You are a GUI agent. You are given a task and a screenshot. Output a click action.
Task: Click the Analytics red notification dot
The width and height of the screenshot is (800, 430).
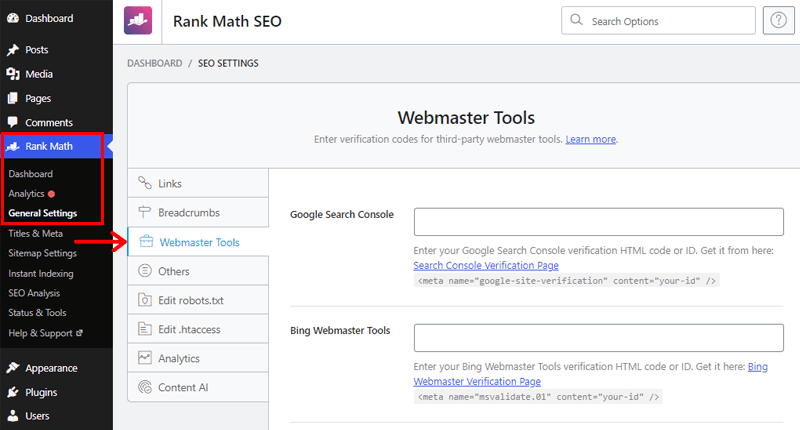click(x=52, y=194)
